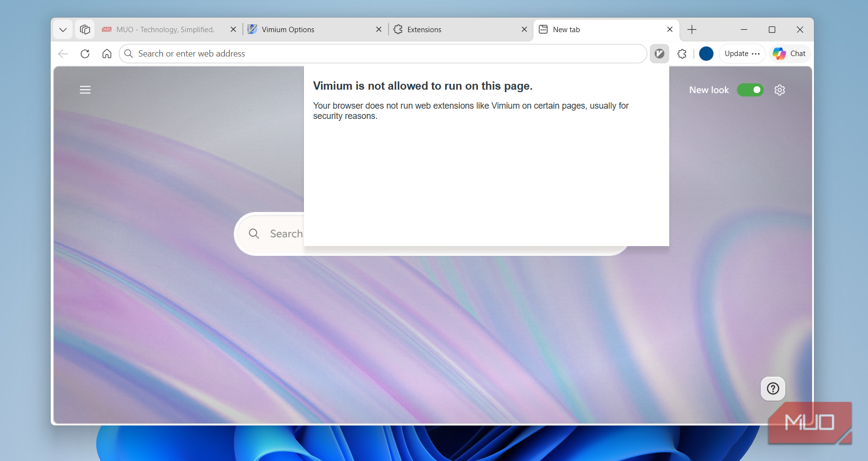The height and width of the screenshot is (461, 868).
Task: Go to the Home page icon
Action: point(107,54)
